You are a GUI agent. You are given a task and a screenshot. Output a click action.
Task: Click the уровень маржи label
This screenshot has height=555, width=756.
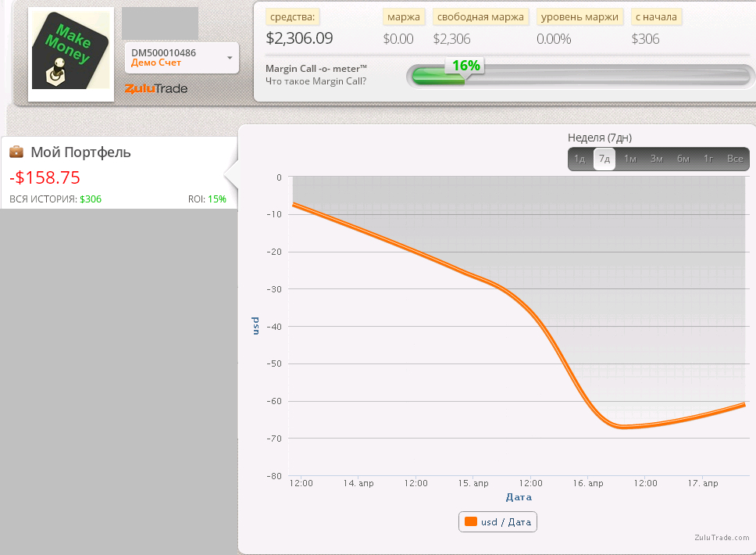[x=579, y=17]
